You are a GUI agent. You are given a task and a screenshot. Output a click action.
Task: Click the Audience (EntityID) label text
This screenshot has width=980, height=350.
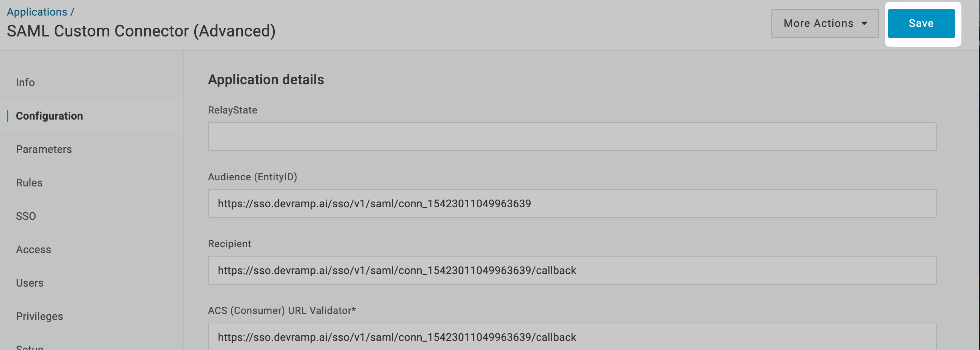pos(252,177)
